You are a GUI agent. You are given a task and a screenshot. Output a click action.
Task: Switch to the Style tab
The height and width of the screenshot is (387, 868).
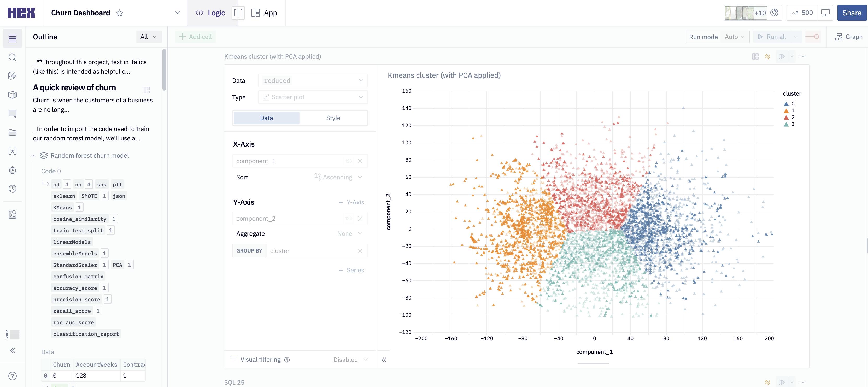point(333,118)
